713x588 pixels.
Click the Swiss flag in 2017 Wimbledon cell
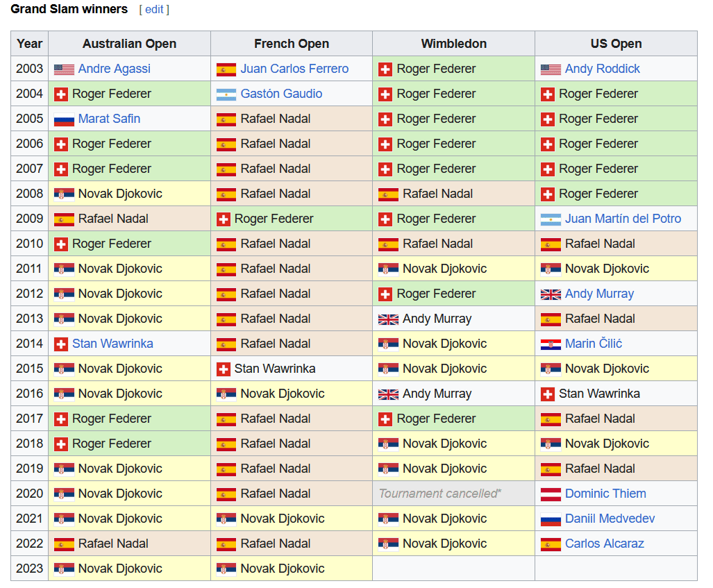[385, 420]
